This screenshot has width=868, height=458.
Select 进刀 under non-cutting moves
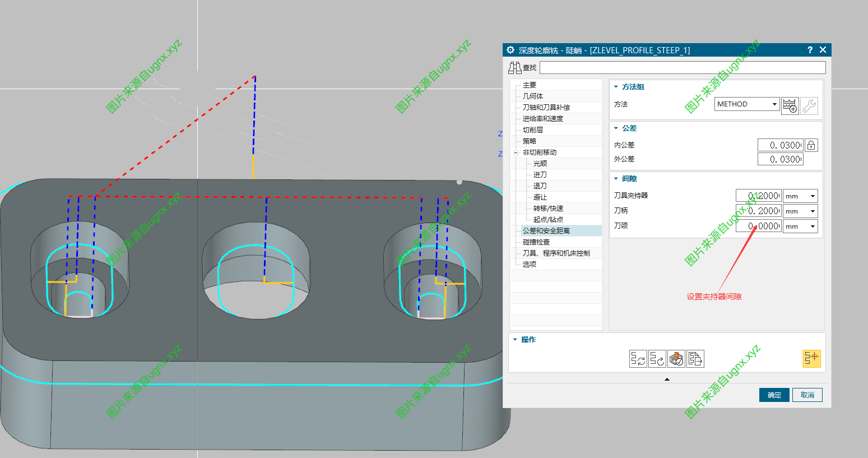(x=540, y=175)
